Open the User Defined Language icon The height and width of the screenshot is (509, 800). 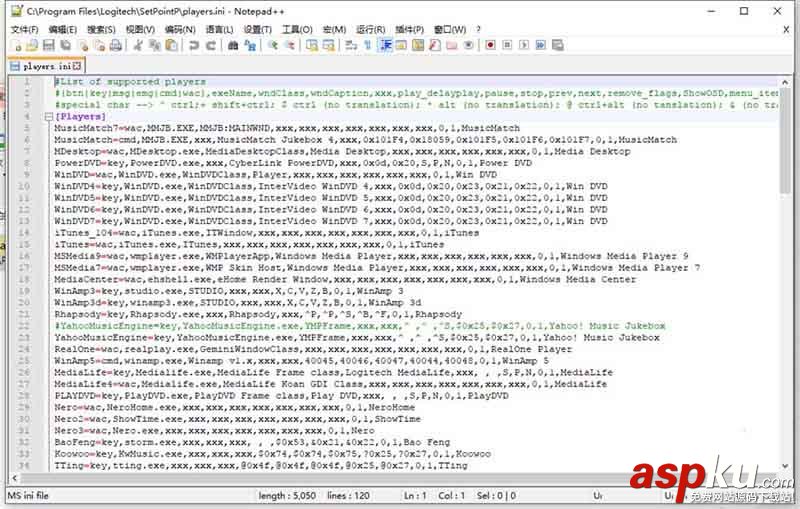pos(401,45)
